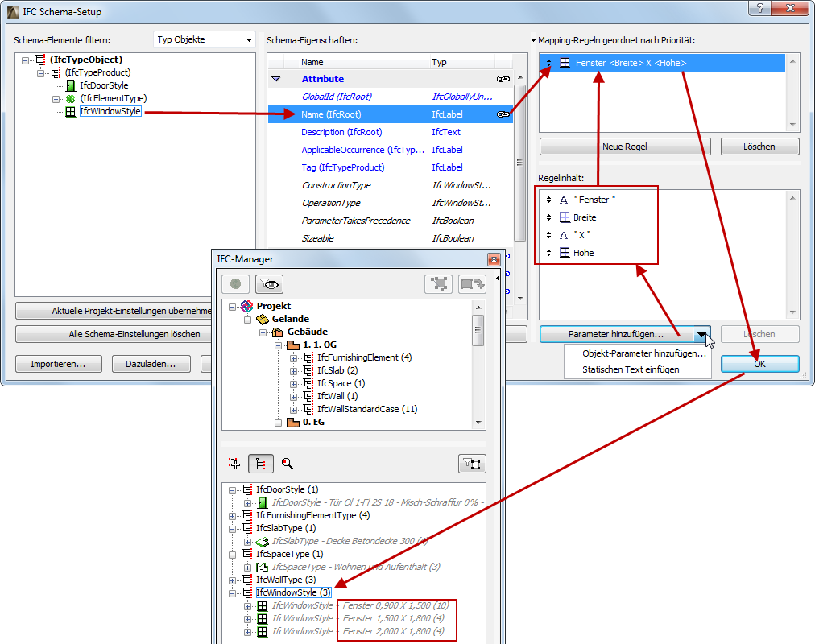The image size is (815, 644).
Task: Click Alle Schema-Einstellungen löschen button
Action: (x=114, y=334)
